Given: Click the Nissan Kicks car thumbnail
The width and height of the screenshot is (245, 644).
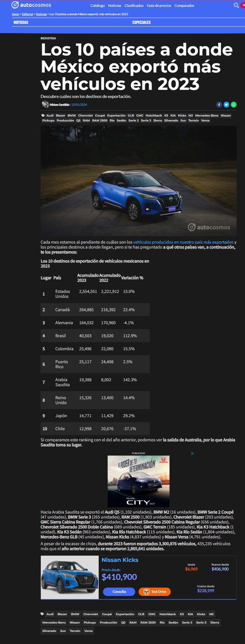Looking at the screenshot, I should pos(70,577).
